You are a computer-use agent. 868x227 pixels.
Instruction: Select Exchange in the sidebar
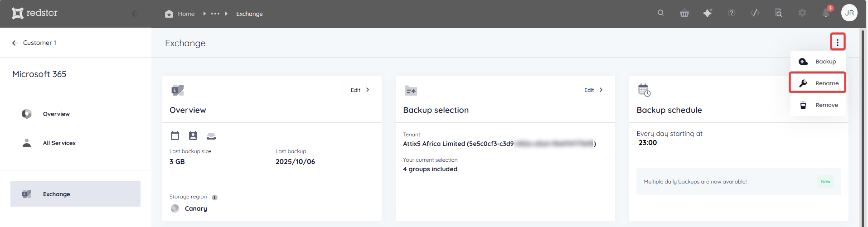coord(75,194)
